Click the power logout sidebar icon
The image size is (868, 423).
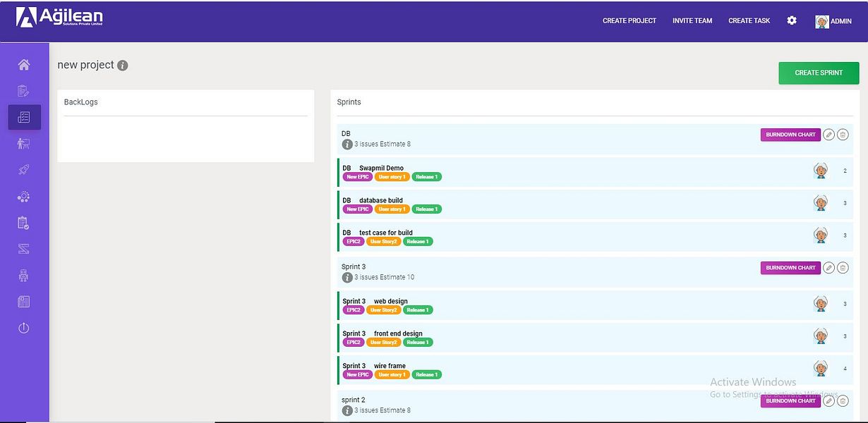24,328
